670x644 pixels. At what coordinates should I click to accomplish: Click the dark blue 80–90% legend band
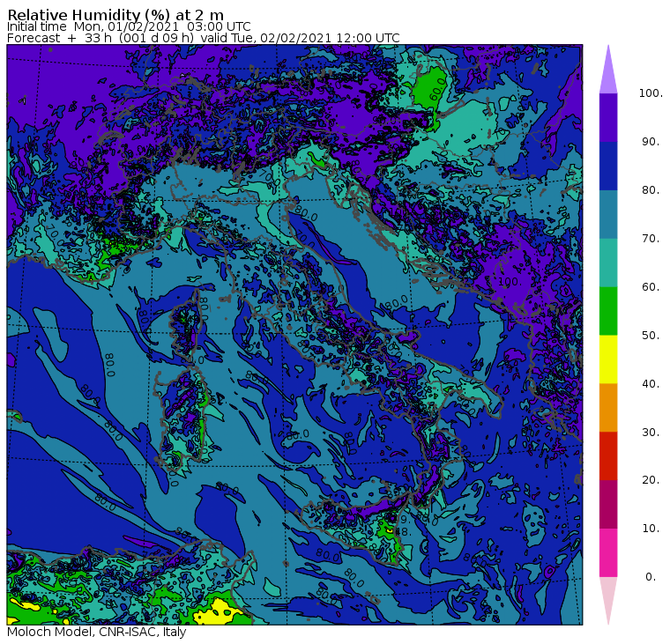tap(608, 166)
